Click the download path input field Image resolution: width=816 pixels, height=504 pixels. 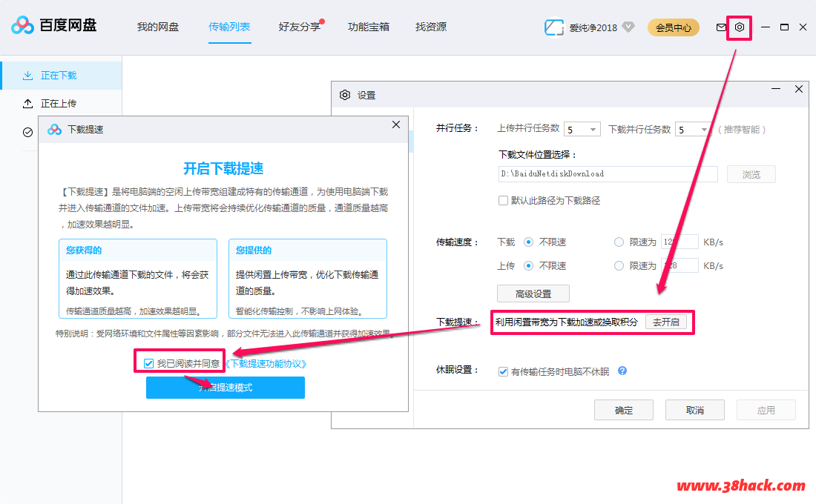[x=608, y=174]
